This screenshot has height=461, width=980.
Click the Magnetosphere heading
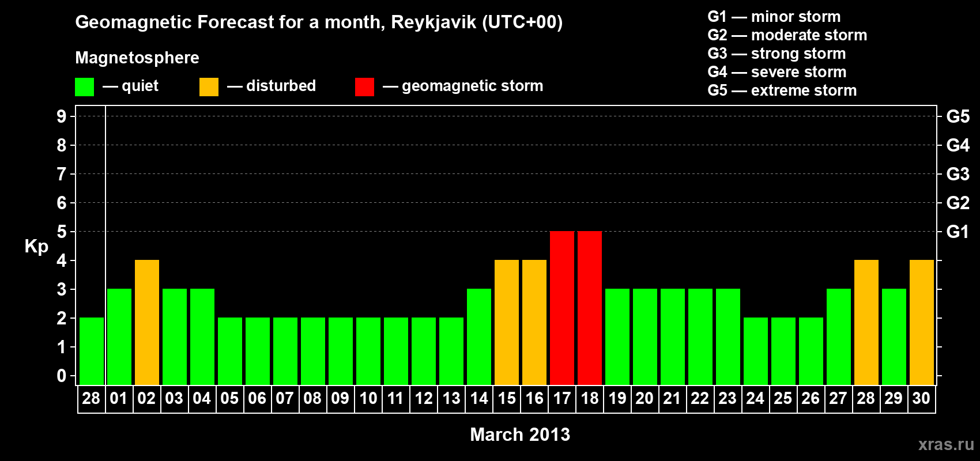[x=137, y=58]
